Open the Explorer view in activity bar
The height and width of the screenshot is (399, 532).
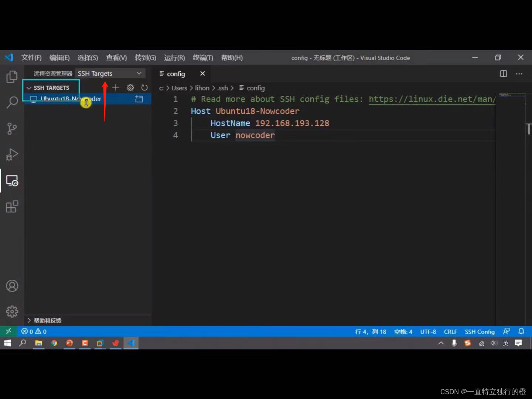point(12,77)
